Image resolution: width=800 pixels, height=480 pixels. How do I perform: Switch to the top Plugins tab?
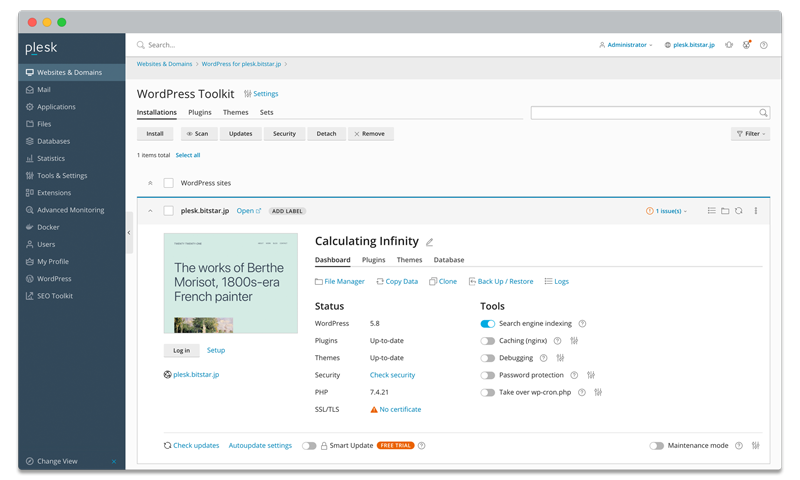tap(199, 112)
